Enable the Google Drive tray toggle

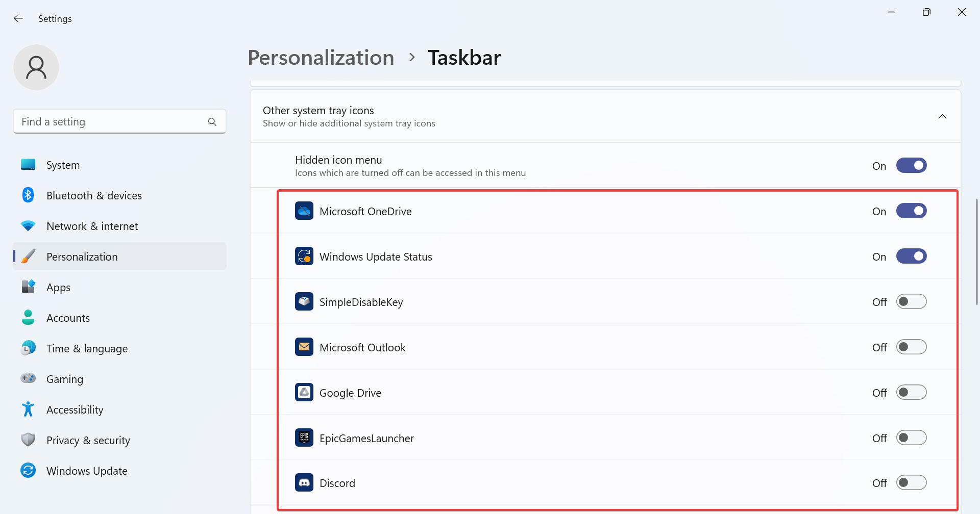point(912,392)
